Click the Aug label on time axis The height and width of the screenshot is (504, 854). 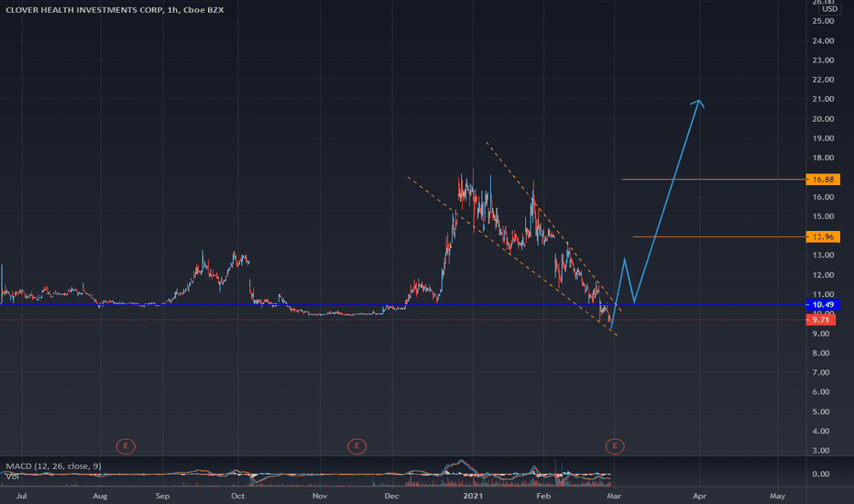tap(100, 496)
